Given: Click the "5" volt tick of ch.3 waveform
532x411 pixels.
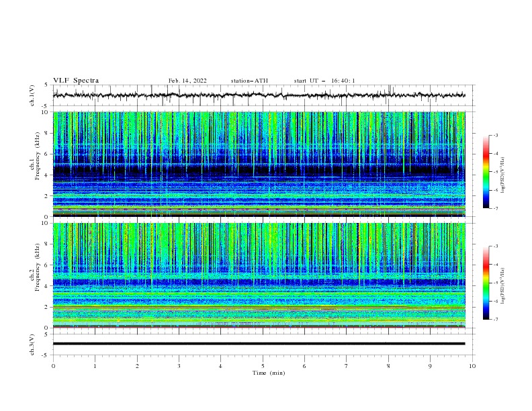Looking at the screenshot, I should (x=46, y=334).
